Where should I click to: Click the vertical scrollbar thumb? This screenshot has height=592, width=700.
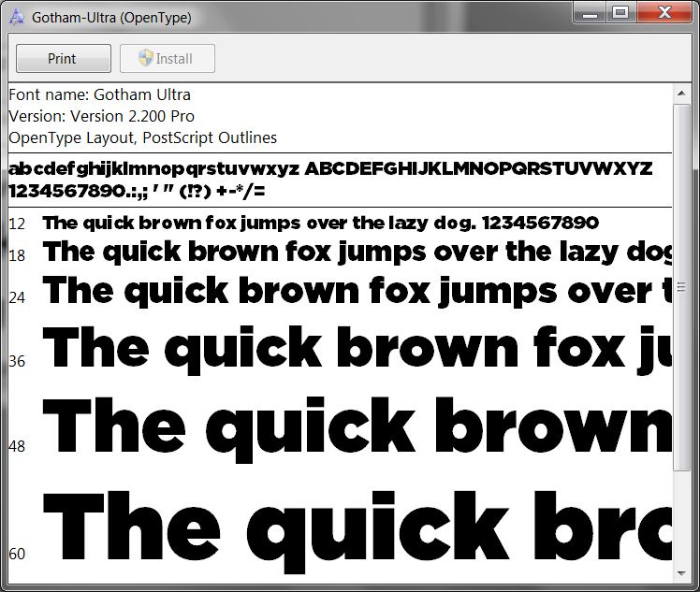681,287
